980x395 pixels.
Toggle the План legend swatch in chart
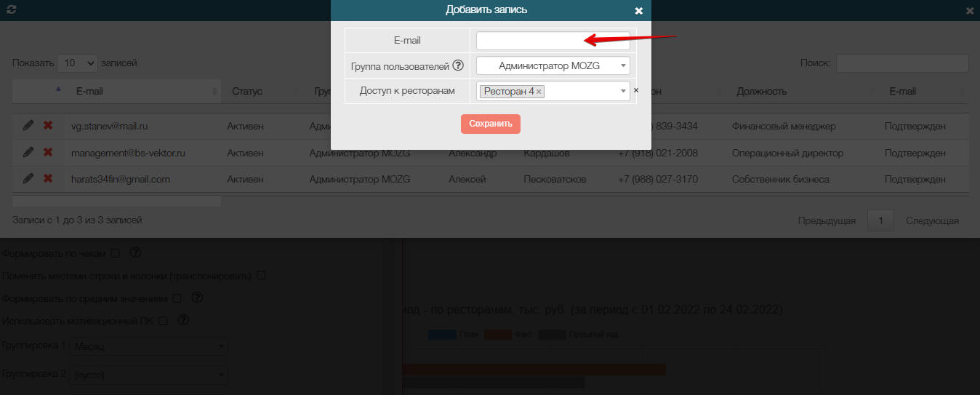click(x=443, y=335)
